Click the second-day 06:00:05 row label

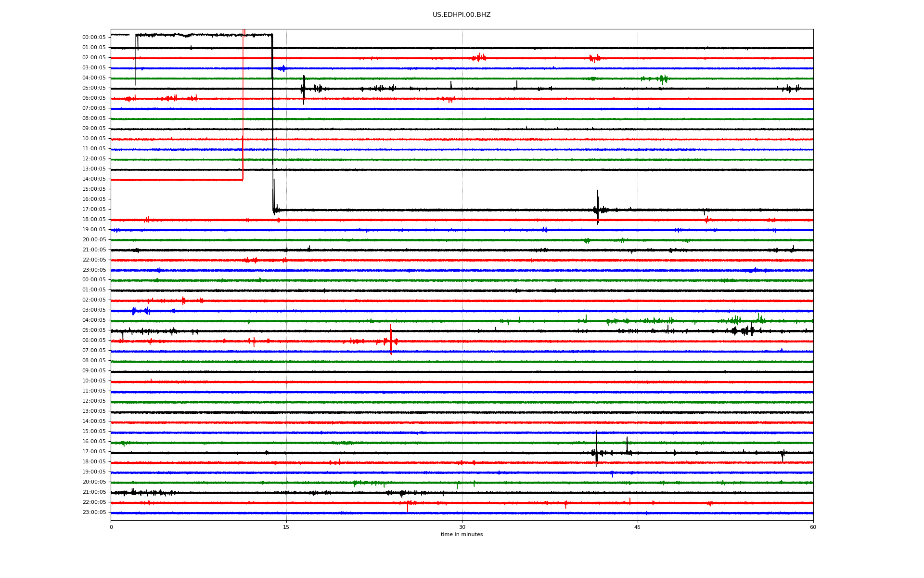(x=94, y=341)
